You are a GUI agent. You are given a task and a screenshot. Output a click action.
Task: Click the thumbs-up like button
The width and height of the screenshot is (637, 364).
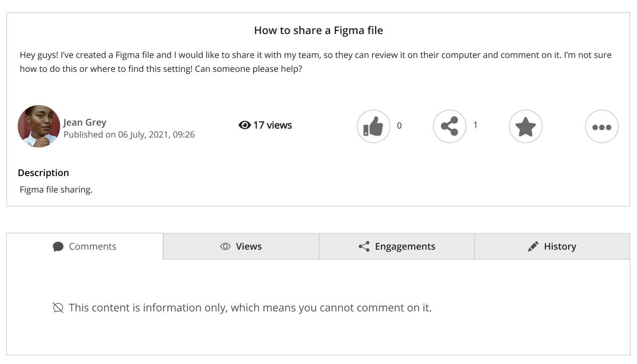(373, 126)
